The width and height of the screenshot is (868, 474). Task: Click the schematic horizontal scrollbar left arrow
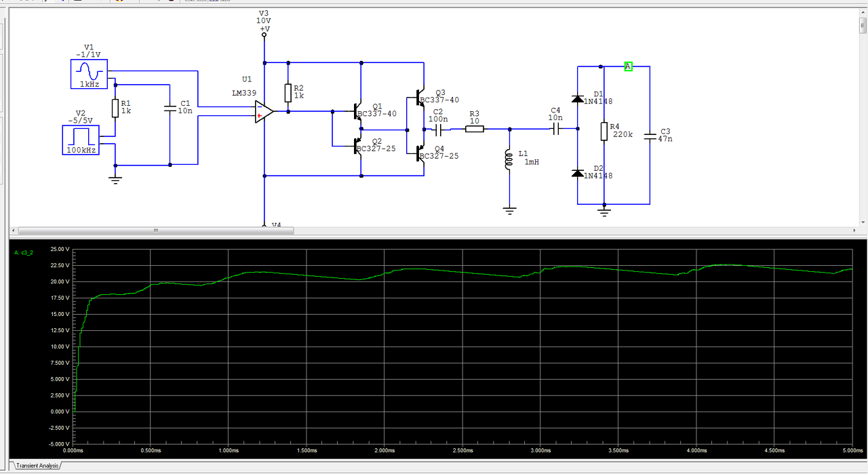(x=15, y=231)
